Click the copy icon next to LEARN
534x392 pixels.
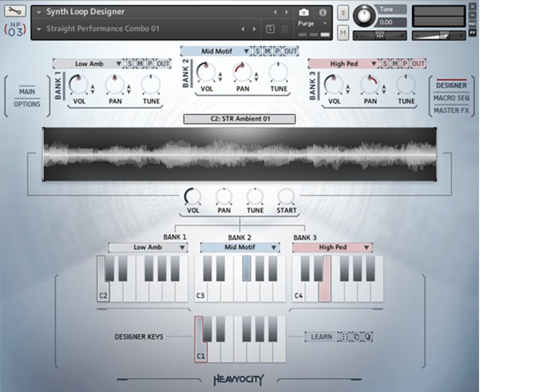pos(357,337)
